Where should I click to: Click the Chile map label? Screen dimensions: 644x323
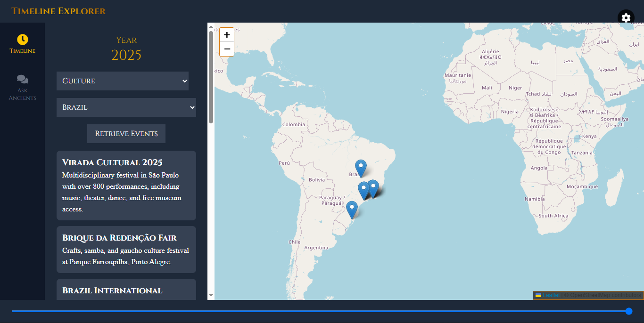pos(294,242)
